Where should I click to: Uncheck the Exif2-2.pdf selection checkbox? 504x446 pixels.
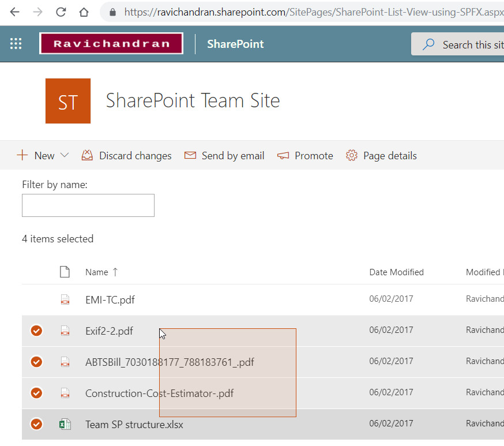pos(36,331)
